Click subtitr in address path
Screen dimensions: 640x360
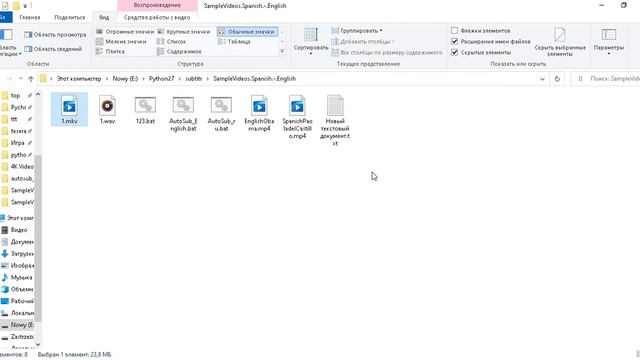click(194, 79)
